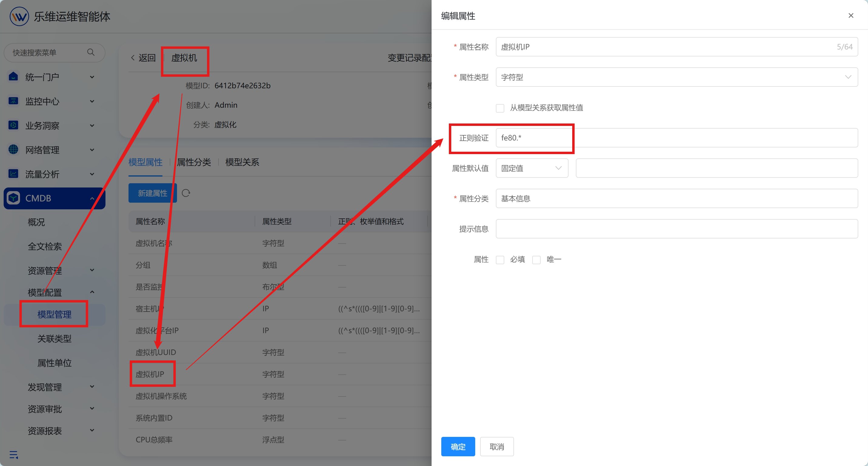Viewport: 868px width, 466px height.
Task: Collapse the 模型配置 submenu
Action: (x=92, y=292)
